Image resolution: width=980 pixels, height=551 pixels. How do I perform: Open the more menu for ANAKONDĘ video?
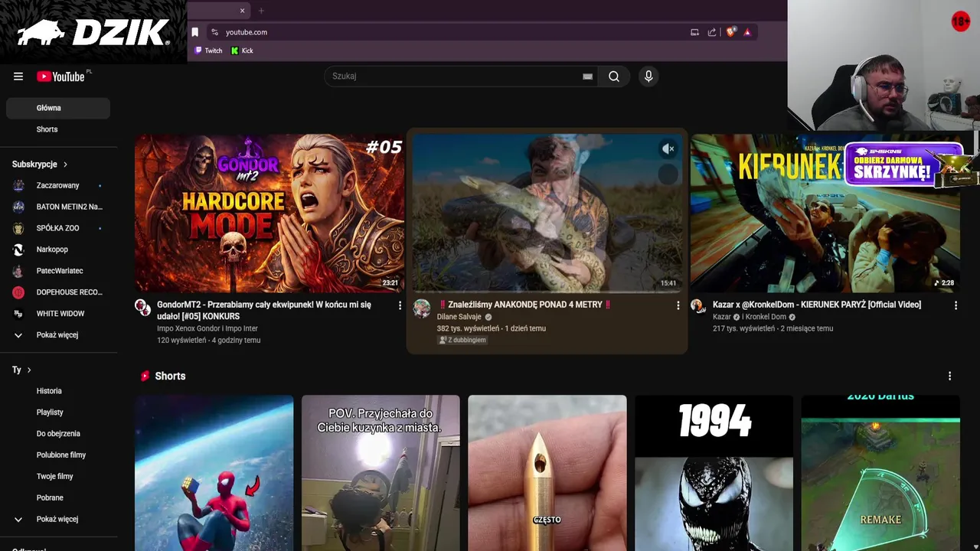[x=678, y=305]
